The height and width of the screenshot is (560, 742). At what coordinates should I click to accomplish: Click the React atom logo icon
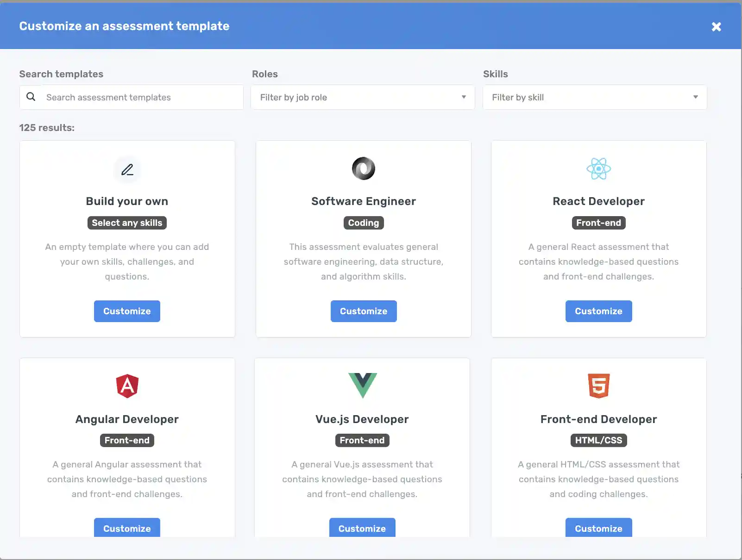[598, 169]
